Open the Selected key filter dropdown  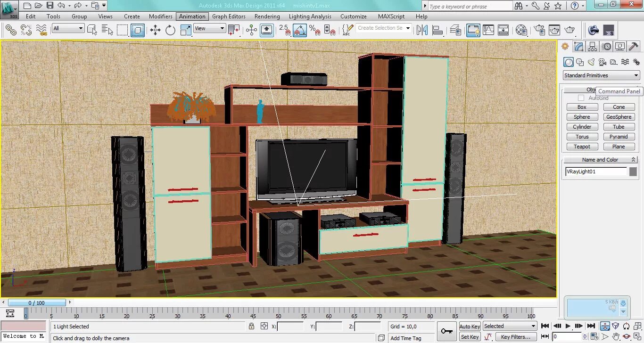[x=510, y=326]
